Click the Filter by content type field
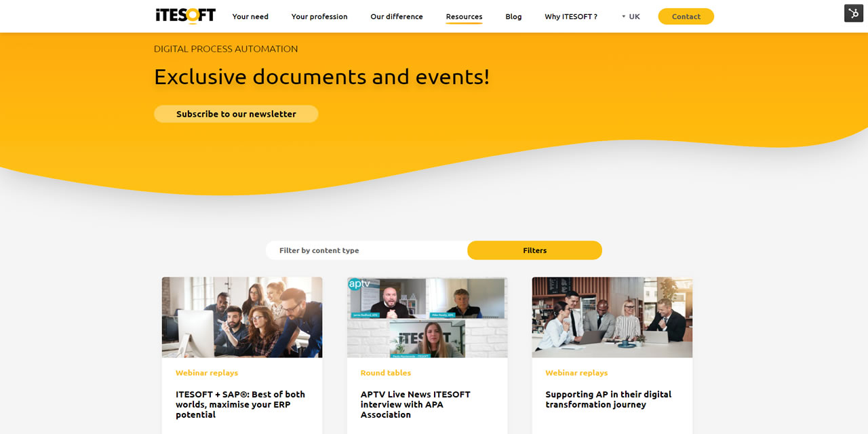The width and height of the screenshot is (868, 434). pyautogui.click(x=366, y=250)
